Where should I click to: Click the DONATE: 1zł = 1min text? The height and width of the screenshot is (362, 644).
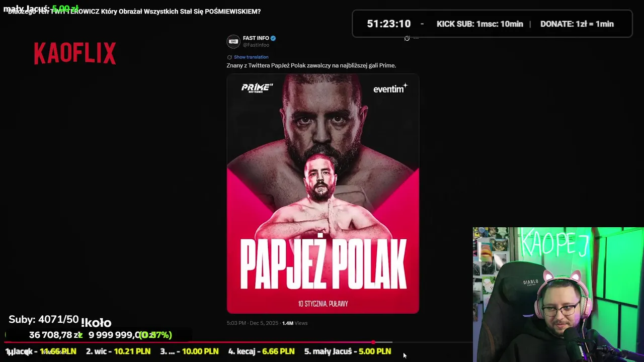point(577,24)
